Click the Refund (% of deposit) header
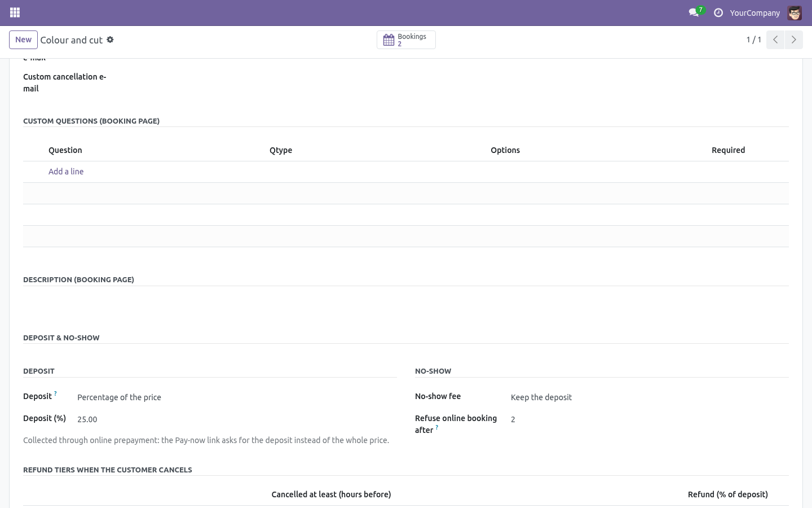This screenshot has height=508, width=812. [728, 494]
